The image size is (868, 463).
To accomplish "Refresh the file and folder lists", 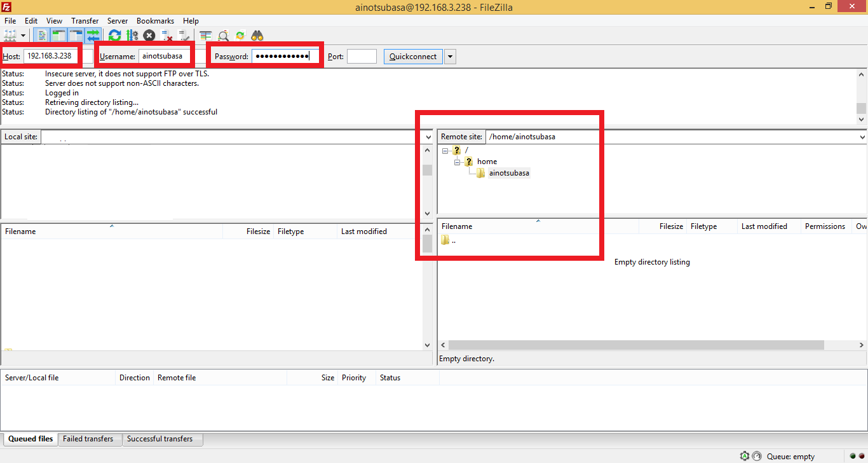I will click(x=115, y=36).
